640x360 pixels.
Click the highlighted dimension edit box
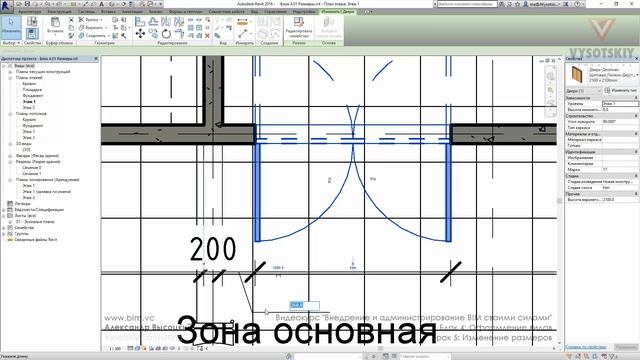point(304,305)
